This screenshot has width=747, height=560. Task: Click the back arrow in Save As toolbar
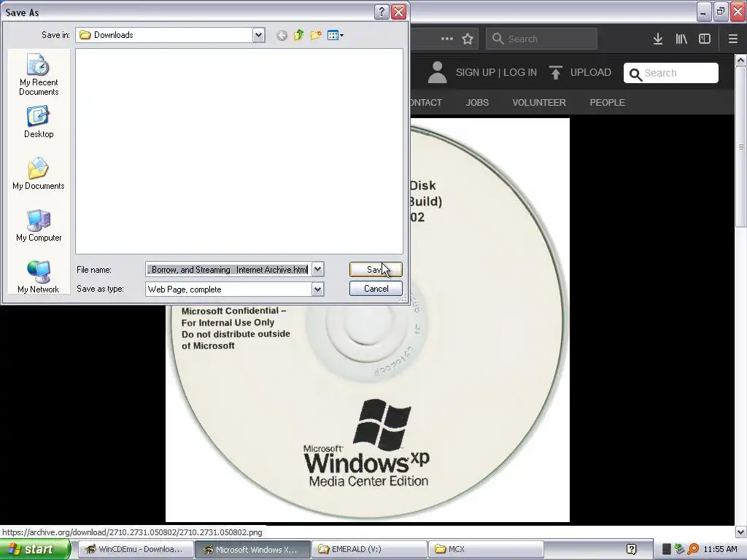click(x=282, y=35)
